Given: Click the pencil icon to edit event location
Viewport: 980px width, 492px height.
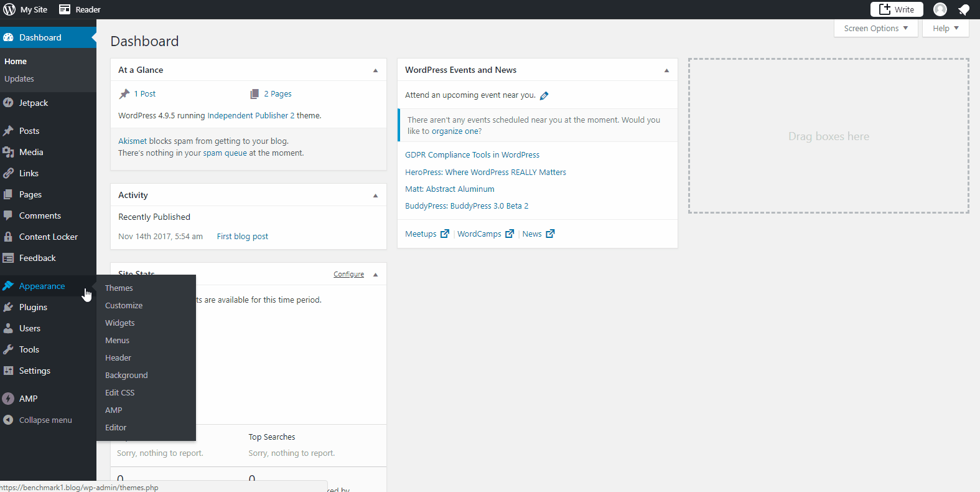Looking at the screenshot, I should 544,95.
